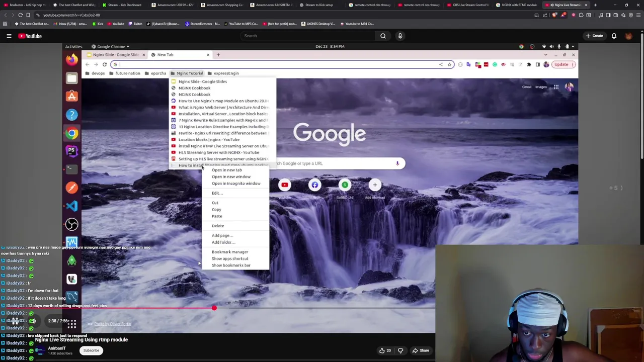Toggle Show bookmarks bar menu entry
This screenshot has width=644, height=362.
(235, 265)
